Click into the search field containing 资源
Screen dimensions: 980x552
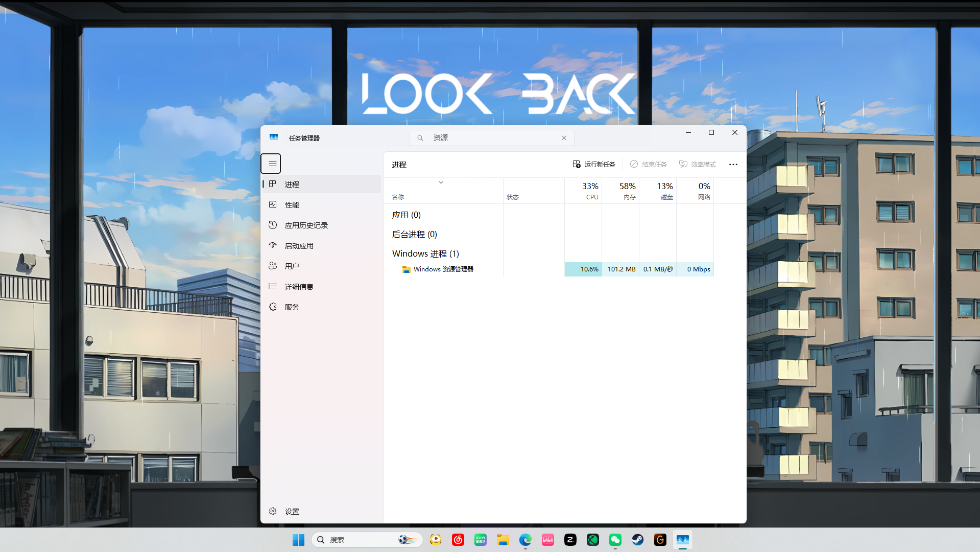492,137
